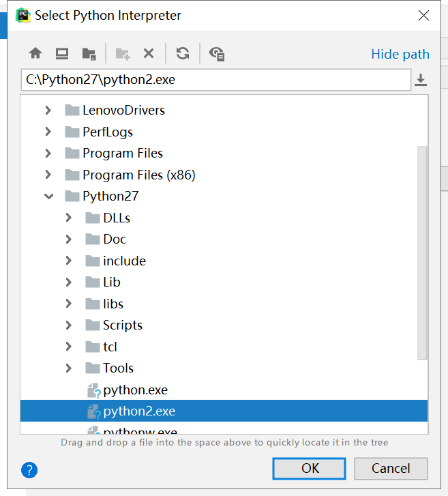Click the Delete X toolbar icon

coord(148,53)
